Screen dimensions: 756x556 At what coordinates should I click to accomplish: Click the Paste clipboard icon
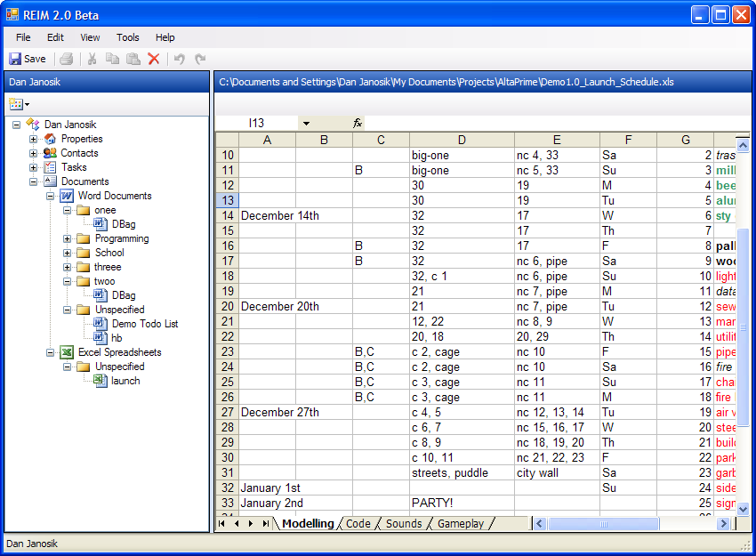(x=133, y=59)
